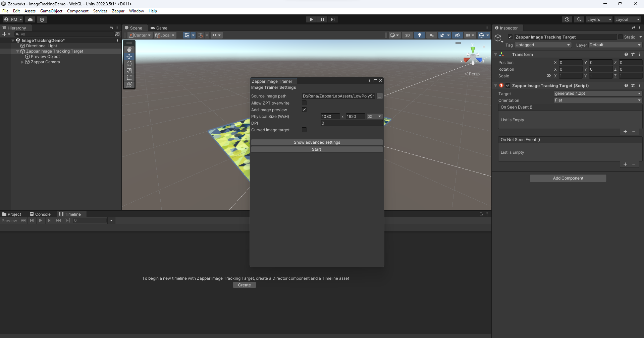The image size is (644, 338).
Task: Switch to the Game tab
Action: 159,28
